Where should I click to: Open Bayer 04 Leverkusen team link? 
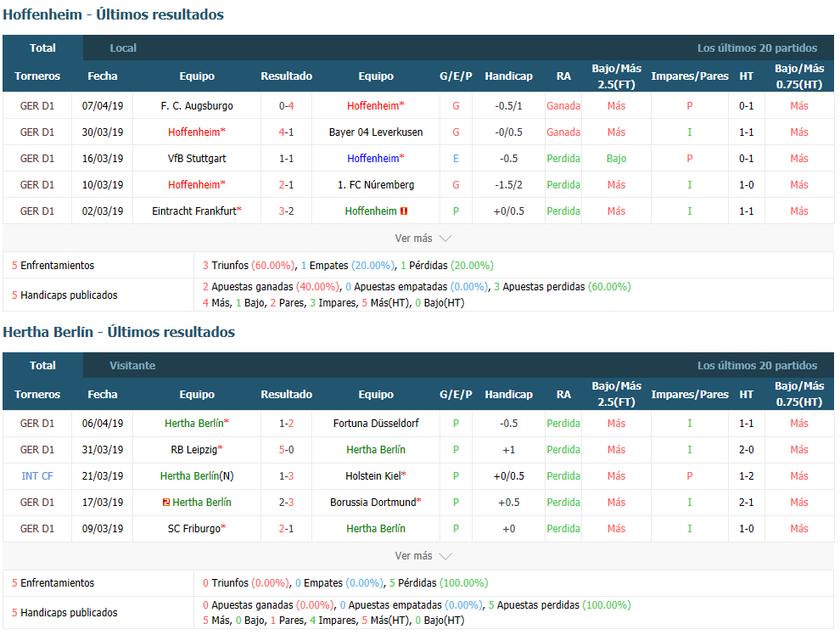click(x=376, y=132)
